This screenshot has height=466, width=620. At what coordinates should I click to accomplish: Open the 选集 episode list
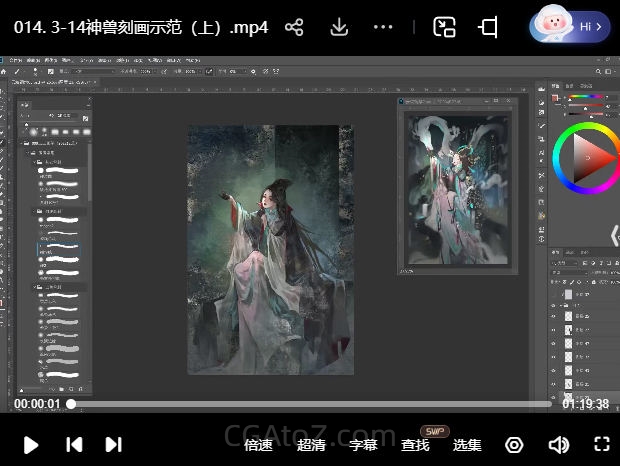[467, 445]
